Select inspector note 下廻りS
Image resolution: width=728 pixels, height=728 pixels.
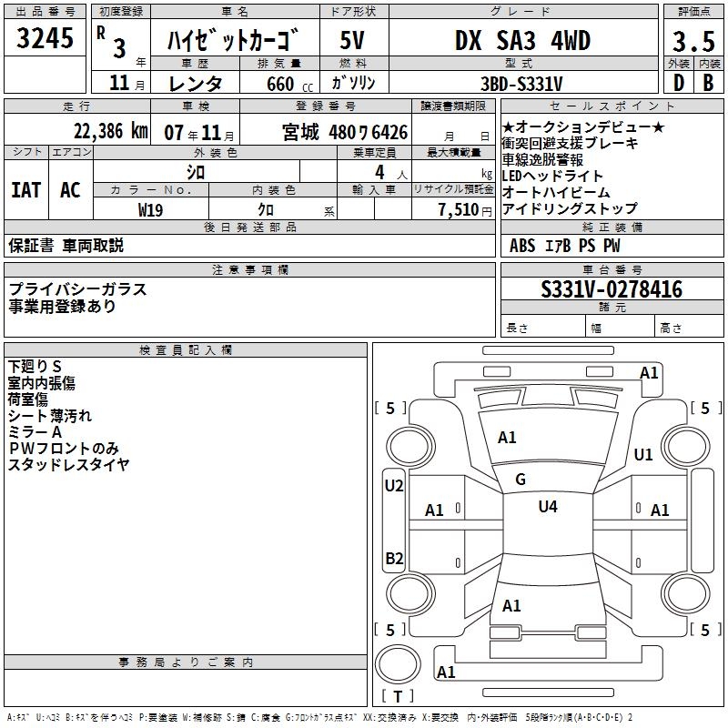[x=35, y=367]
